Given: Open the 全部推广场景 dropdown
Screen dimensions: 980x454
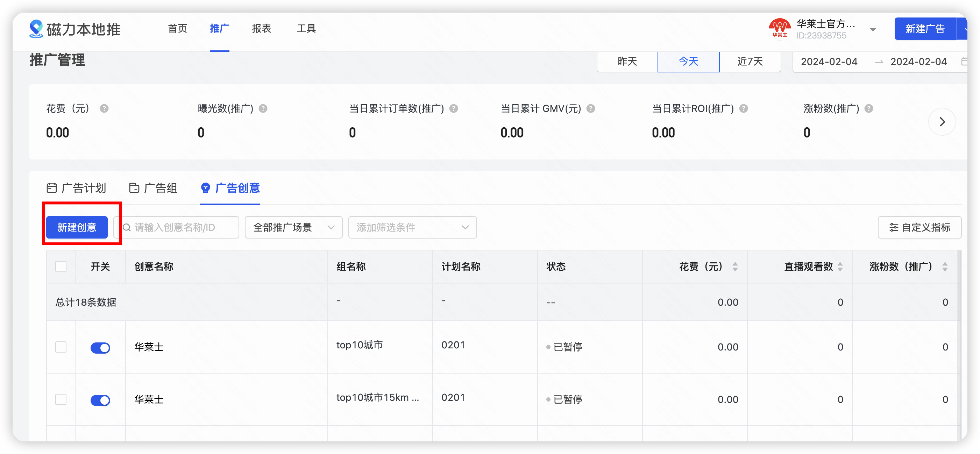Looking at the screenshot, I should [x=293, y=227].
